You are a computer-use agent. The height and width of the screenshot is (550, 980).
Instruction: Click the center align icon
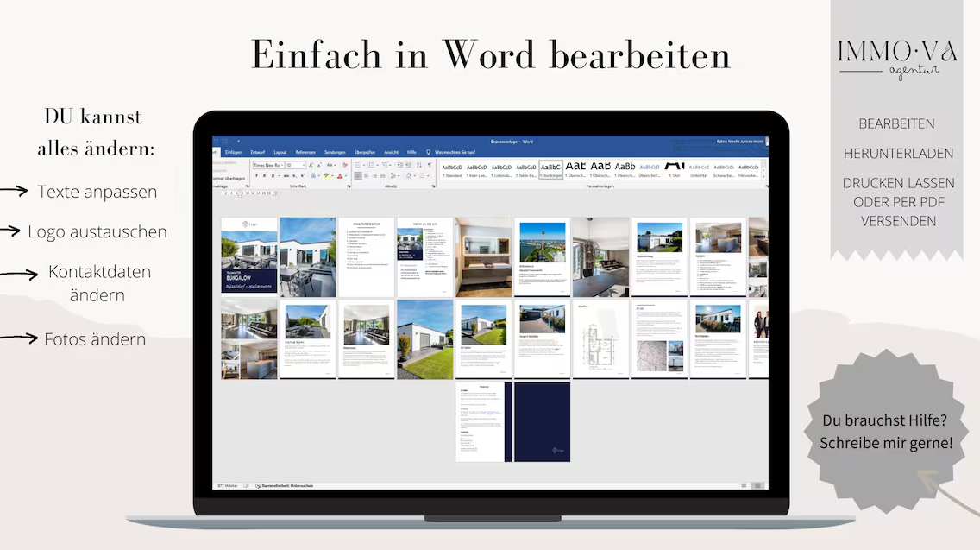tap(368, 175)
